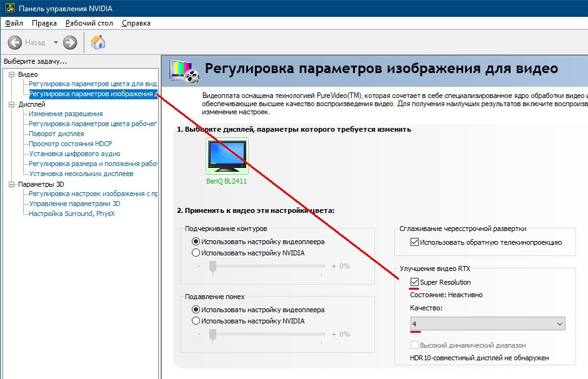Image resolution: width=588 pixels, height=379 pixels.
Task: Click the Back arrow button
Action: 15,42
